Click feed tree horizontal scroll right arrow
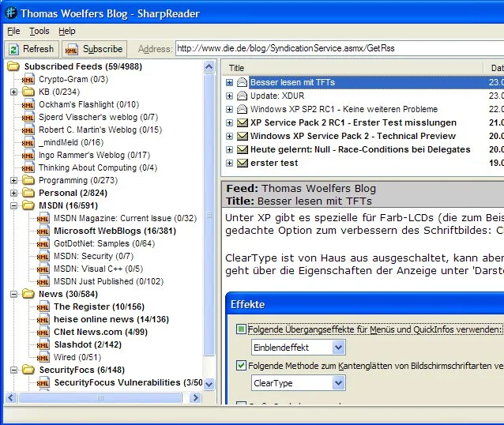 tap(195, 398)
